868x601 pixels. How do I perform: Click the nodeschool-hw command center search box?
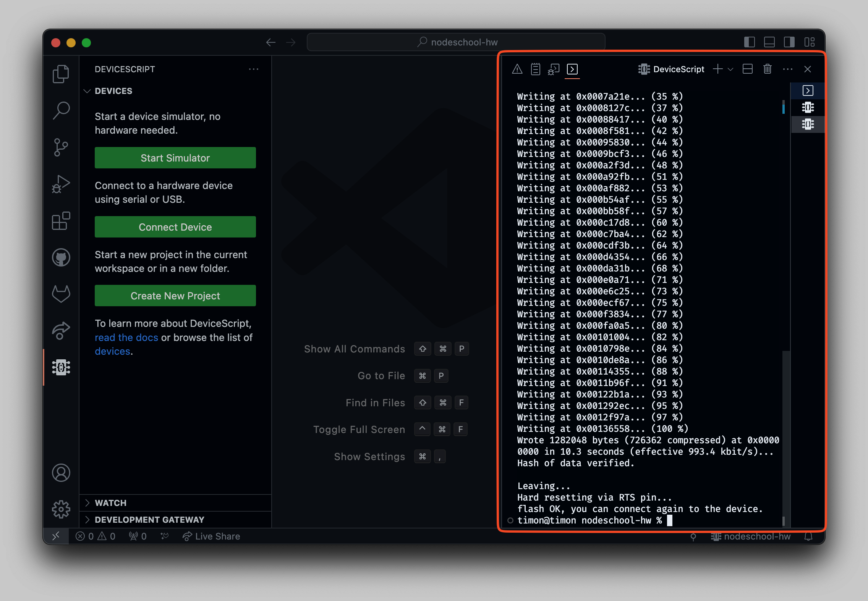[x=456, y=42]
